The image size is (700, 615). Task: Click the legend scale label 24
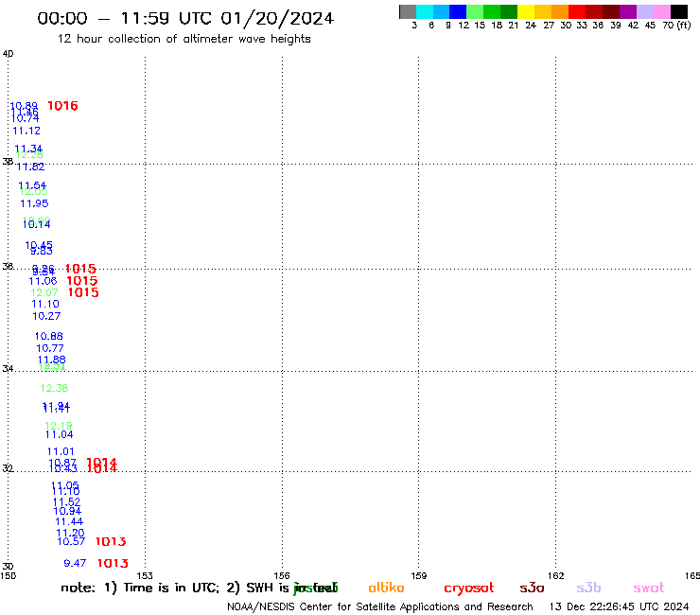click(531, 26)
